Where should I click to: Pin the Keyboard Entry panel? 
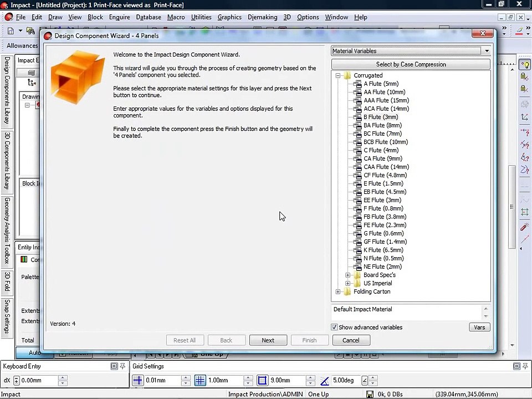click(x=122, y=366)
